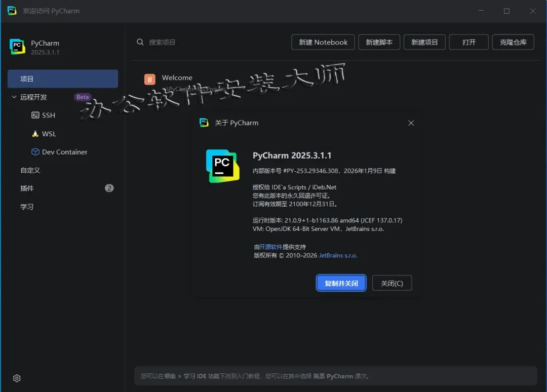This screenshot has width=547, height=392.
Task: Click the 克隆仓库 button
Action: tap(513, 42)
